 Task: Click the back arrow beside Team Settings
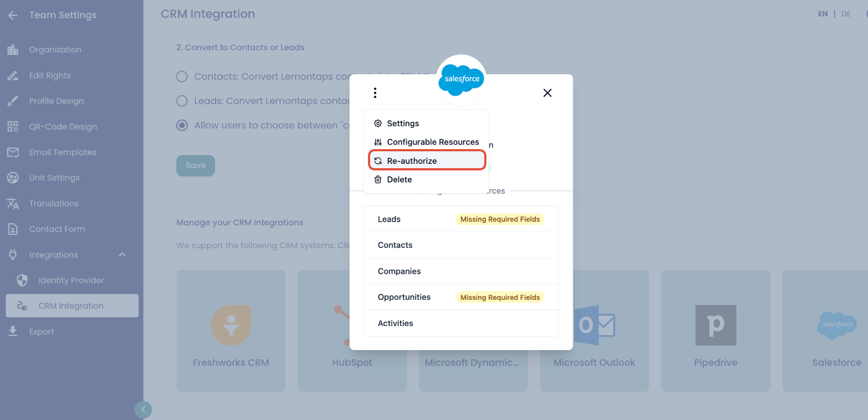point(13,15)
